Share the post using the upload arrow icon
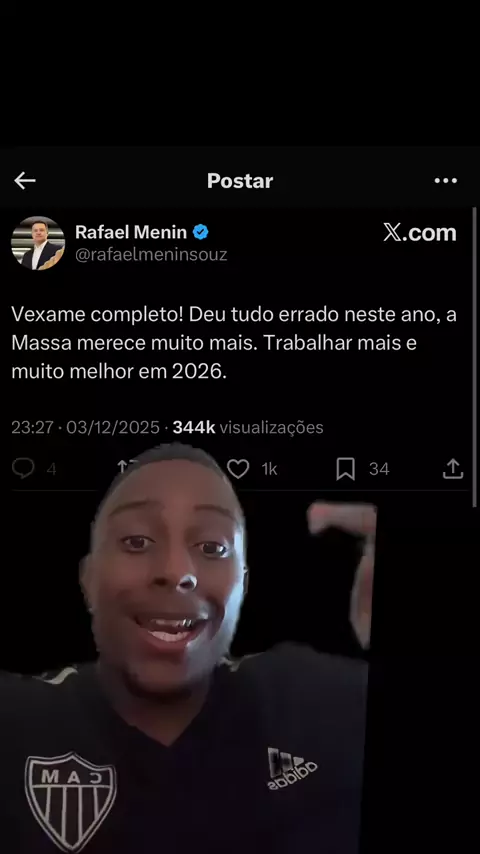 453,469
